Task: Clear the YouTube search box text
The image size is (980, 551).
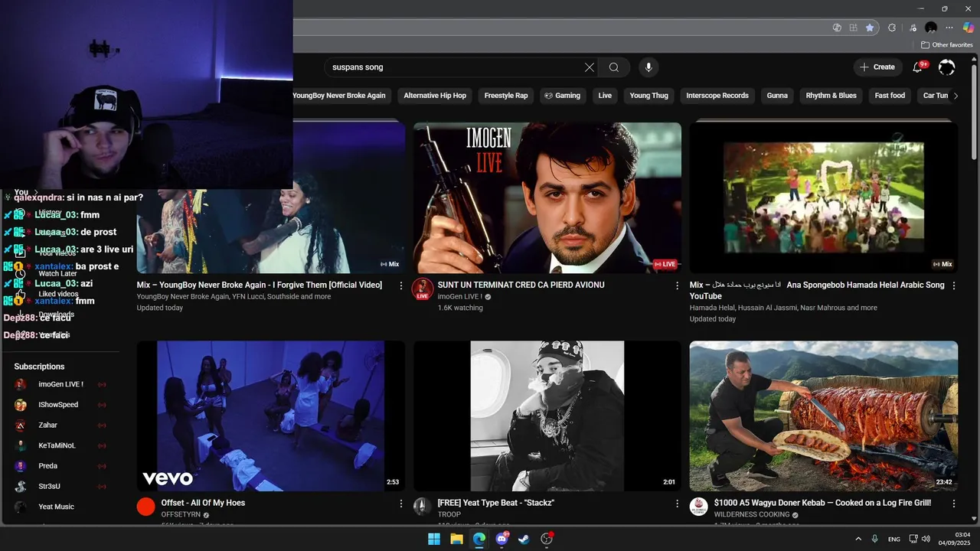Action: 590,67
